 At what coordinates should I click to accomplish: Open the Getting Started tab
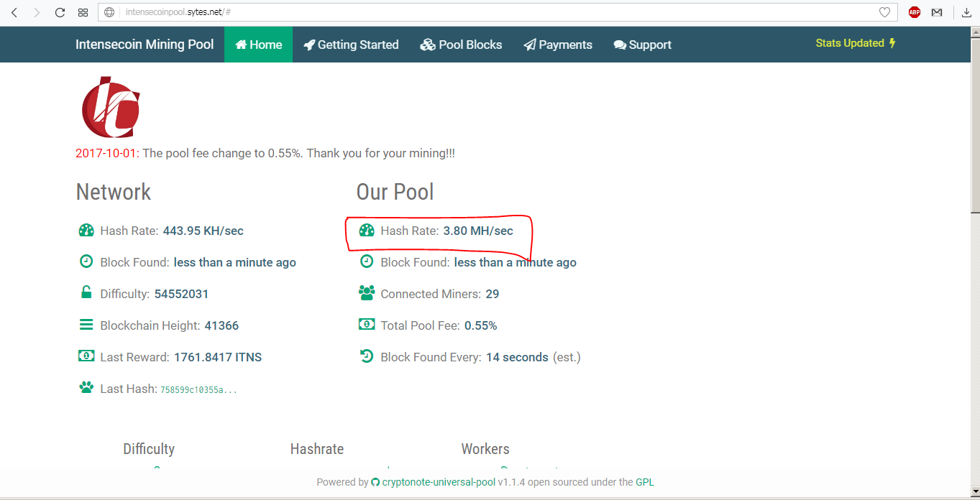(351, 45)
